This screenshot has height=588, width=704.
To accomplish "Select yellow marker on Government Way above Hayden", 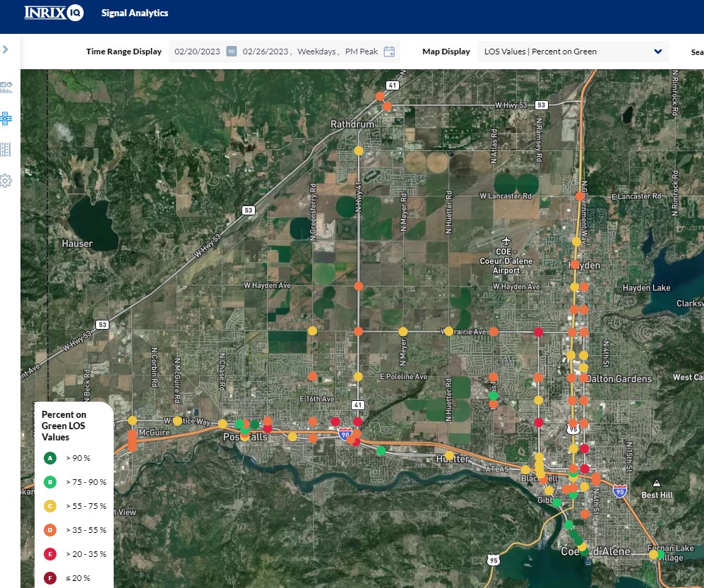I will pyautogui.click(x=576, y=241).
